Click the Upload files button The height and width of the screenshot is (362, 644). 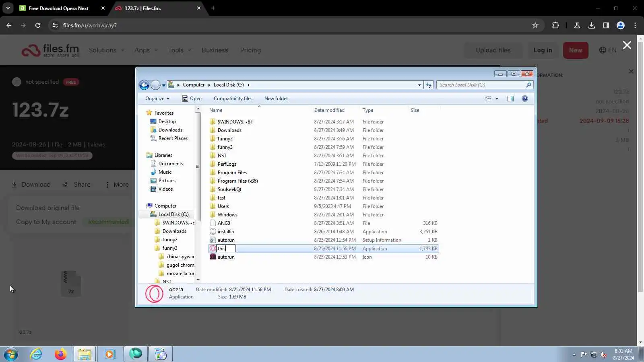click(x=493, y=50)
